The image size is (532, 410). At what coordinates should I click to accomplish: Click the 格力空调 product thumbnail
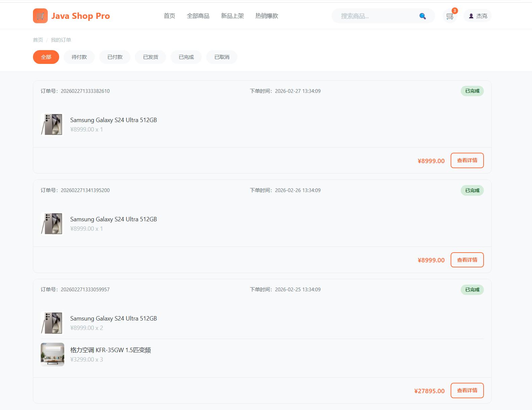(52, 355)
